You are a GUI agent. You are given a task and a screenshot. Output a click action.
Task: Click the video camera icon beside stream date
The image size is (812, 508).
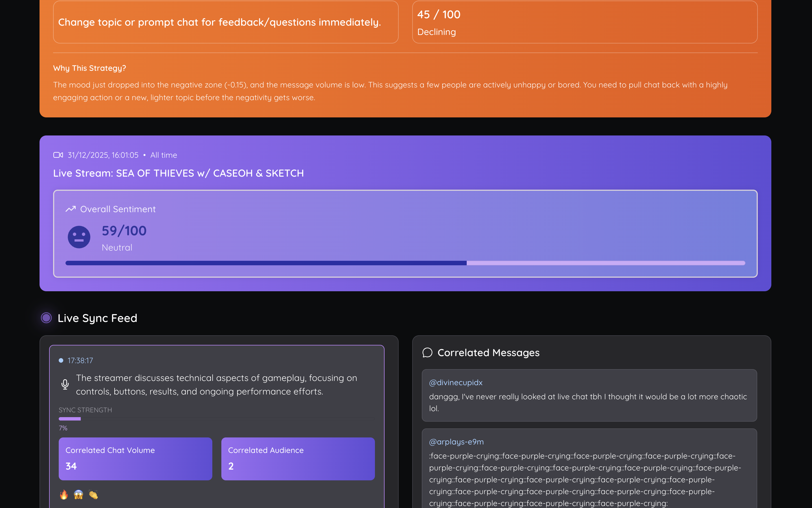coord(58,155)
